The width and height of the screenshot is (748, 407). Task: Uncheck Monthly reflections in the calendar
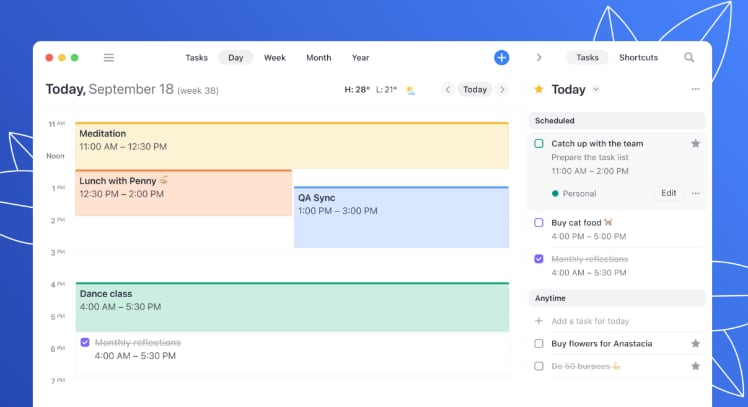[85, 343]
